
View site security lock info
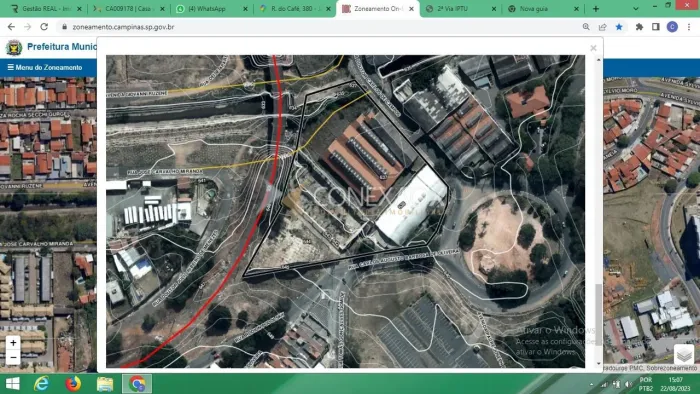65,27
